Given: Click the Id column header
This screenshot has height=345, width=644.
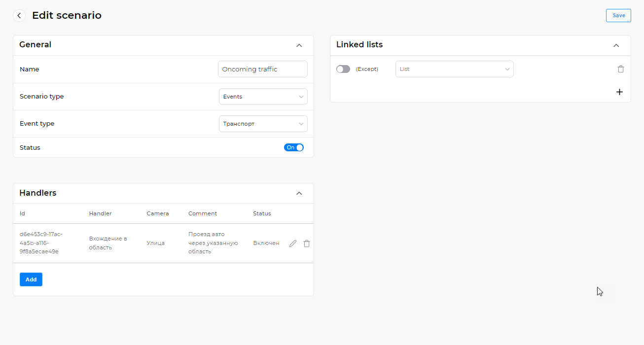Looking at the screenshot, I should pyautogui.click(x=22, y=213).
